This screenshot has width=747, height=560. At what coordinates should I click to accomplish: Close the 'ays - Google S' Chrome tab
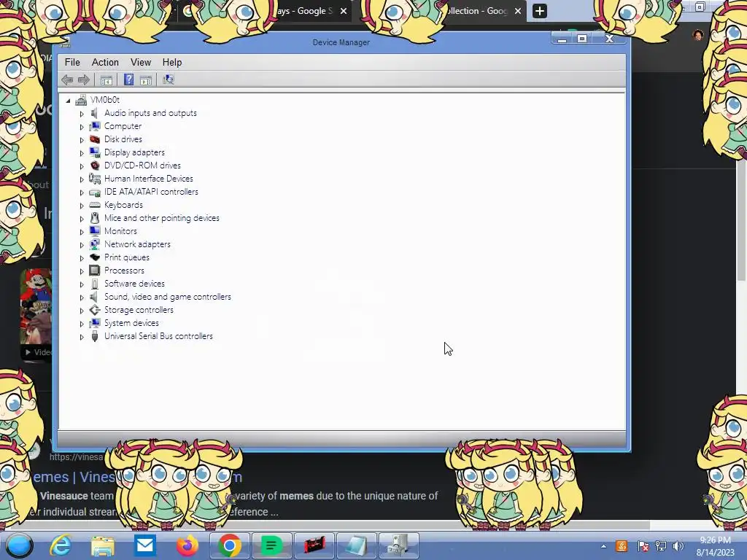point(344,11)
